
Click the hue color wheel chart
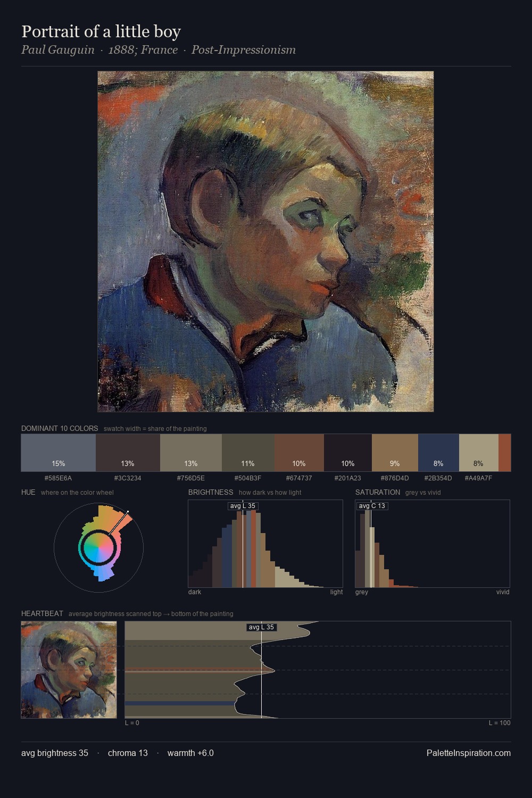click(98, 547)
